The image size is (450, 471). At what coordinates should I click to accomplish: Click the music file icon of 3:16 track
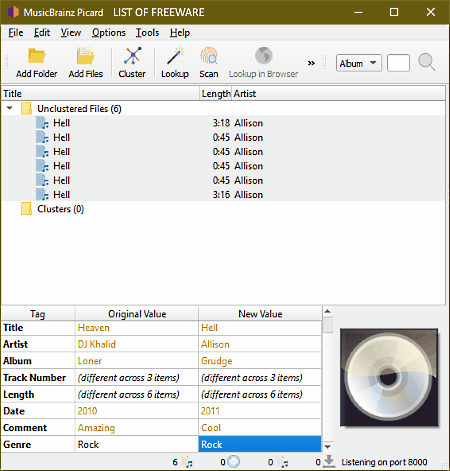[x=42, y=195]
